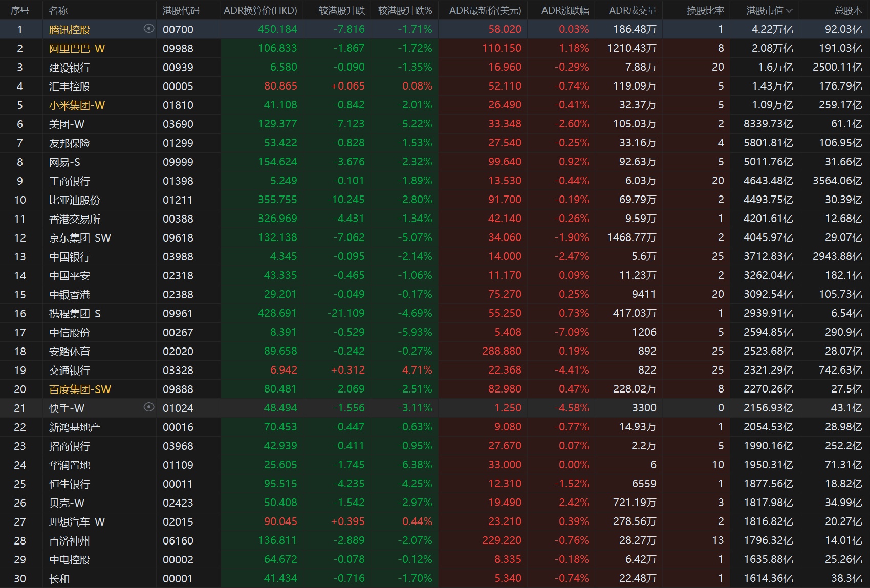The width and height of the screenshot is (870, 588).
Task: Select the 比亚迪股份 row
Action: (x=75, y=200)
